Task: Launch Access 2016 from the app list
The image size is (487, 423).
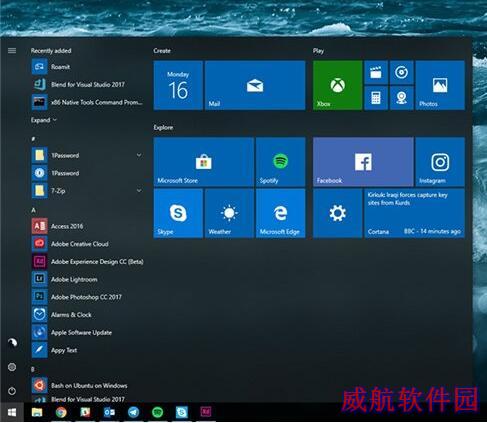Action: (x=87, y=226)
